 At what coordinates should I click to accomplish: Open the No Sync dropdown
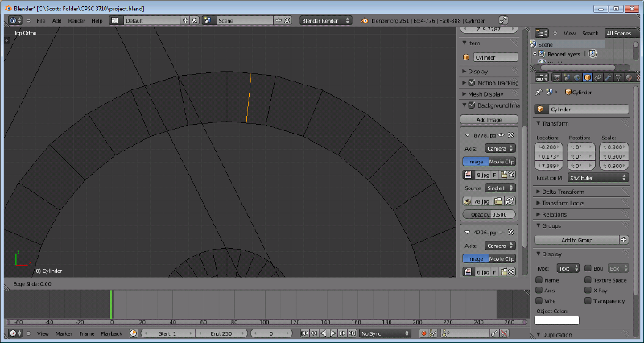point(386,333)
